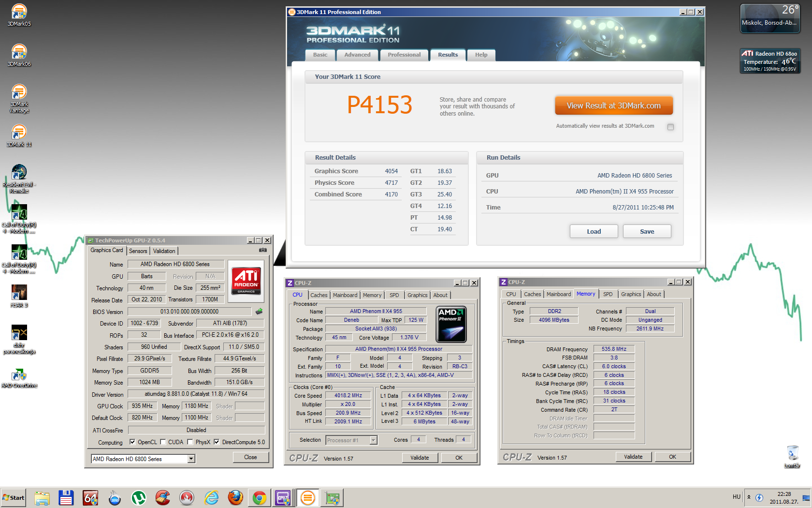Click the BIOS Version field in GPU-Z
The width and height of the screenshot is (812, 508).
pos(189,312)
